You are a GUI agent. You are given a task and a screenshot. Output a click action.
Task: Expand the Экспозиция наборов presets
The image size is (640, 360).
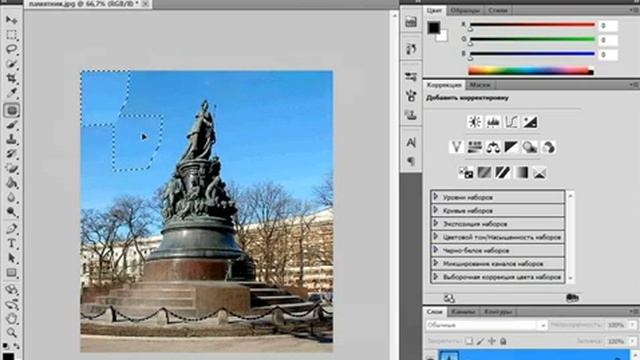[x=436, y=223]
